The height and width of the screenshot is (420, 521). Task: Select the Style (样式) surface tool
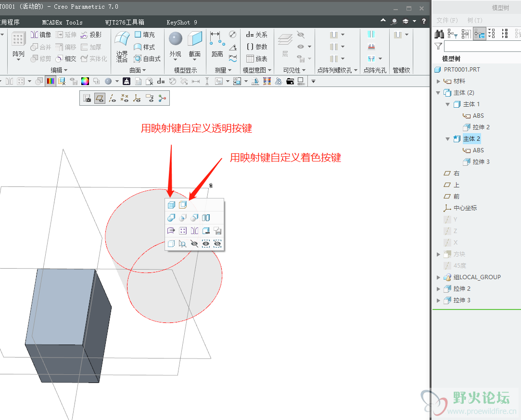(x=144, y=47)
